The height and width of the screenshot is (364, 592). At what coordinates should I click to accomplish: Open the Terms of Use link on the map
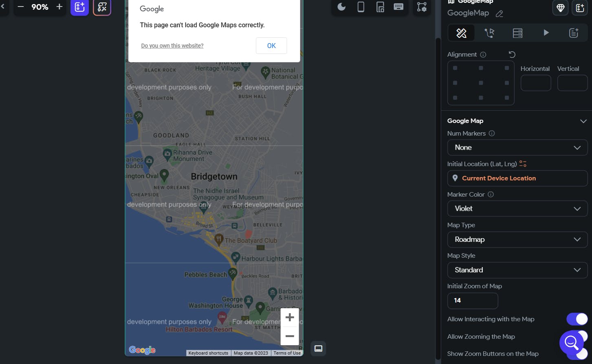(x=287, y=353)
